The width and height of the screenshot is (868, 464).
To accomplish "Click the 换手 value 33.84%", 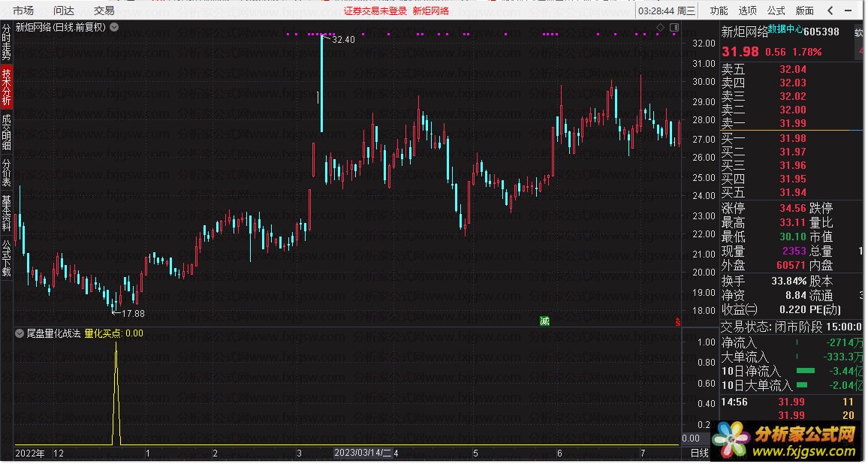I will [x=789, y=282].
